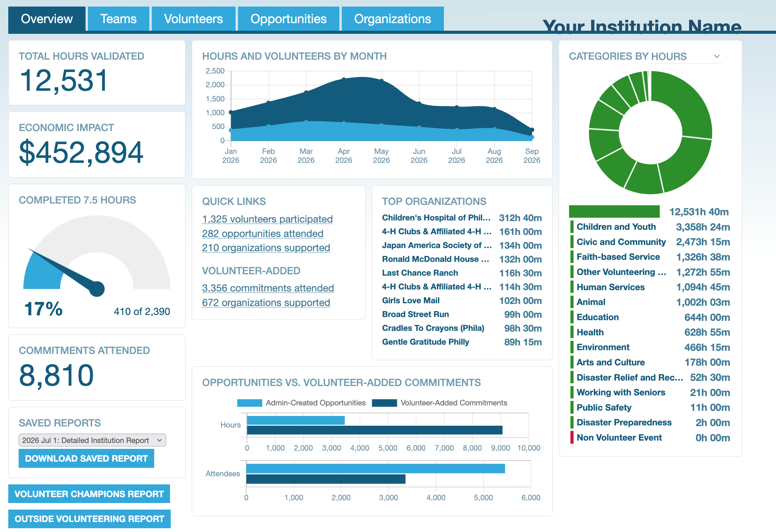776x532 pixels.
Task: Open the saved reports selector
Action: click(x=92, y=440)
